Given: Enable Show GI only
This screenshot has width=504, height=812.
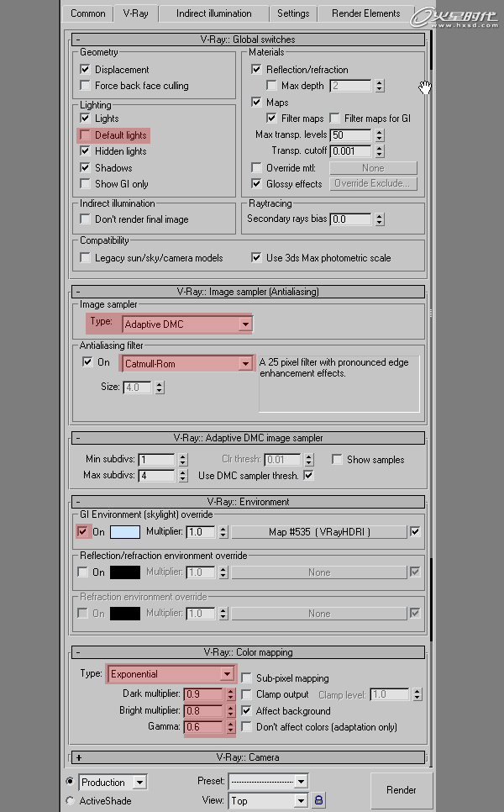Looking at the screenshot, I should pos(86,184).
